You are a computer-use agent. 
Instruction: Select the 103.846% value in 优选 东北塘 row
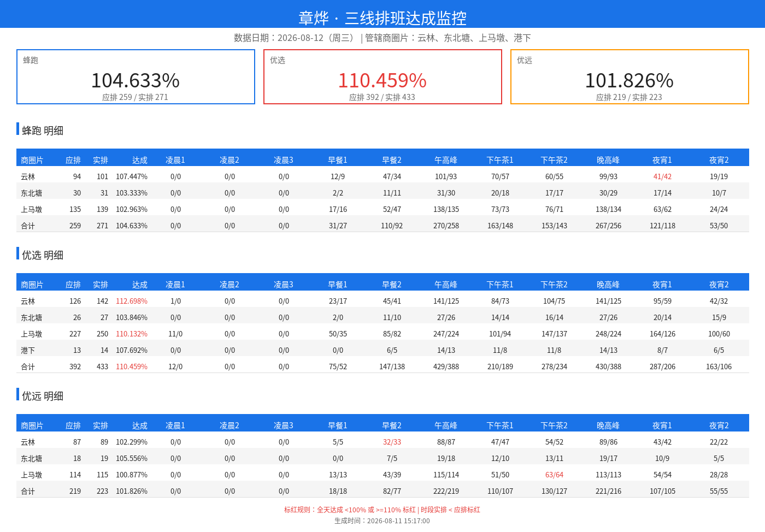[132, 317]
